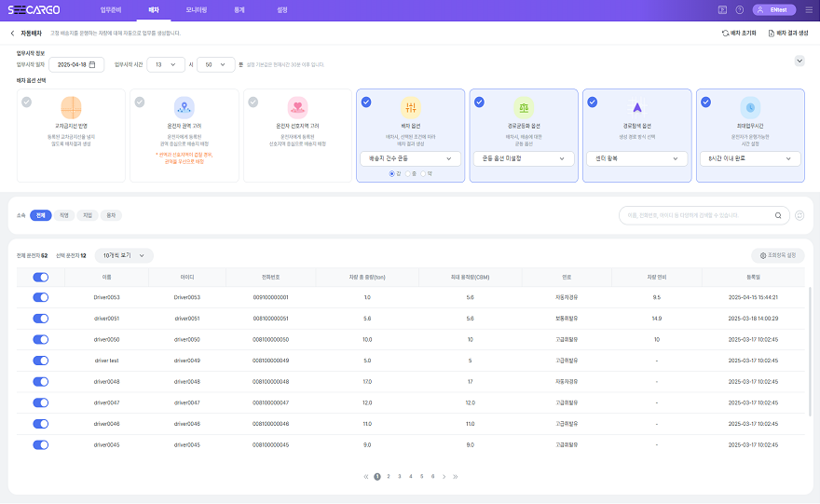Expand the 8시간 이내 완료 dropdown
Screen dimensions: 820x504
750,159
